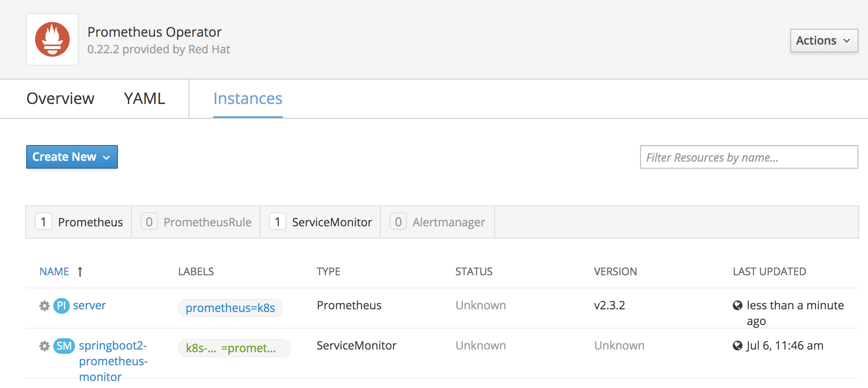Toggle the Prometheus resource filter
This screenshot has height=388, width=868.
[x=79, y=222]
